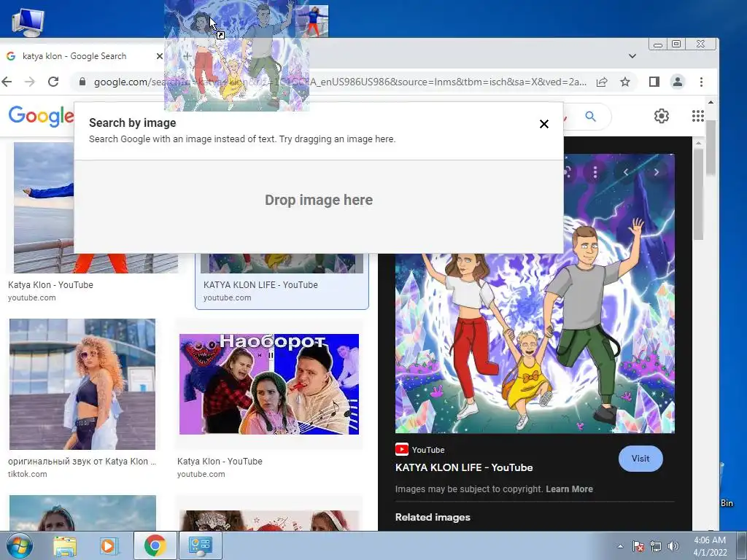
Task: Select the katya klon - Google Search tab
Action: click(x=74, y=56)
